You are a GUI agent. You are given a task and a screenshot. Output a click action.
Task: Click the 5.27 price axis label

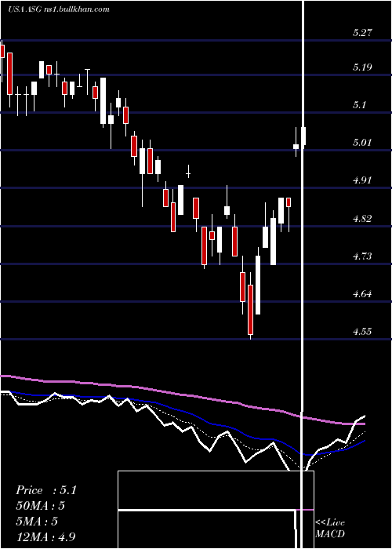click(x=362, y=33)
